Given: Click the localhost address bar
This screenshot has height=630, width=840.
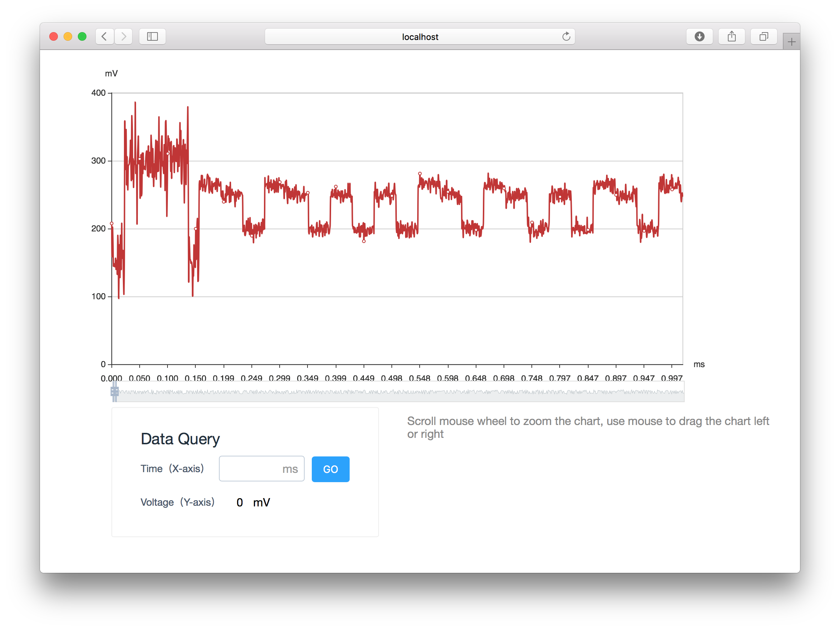Looking at the screenshot, I should (419, 36).
